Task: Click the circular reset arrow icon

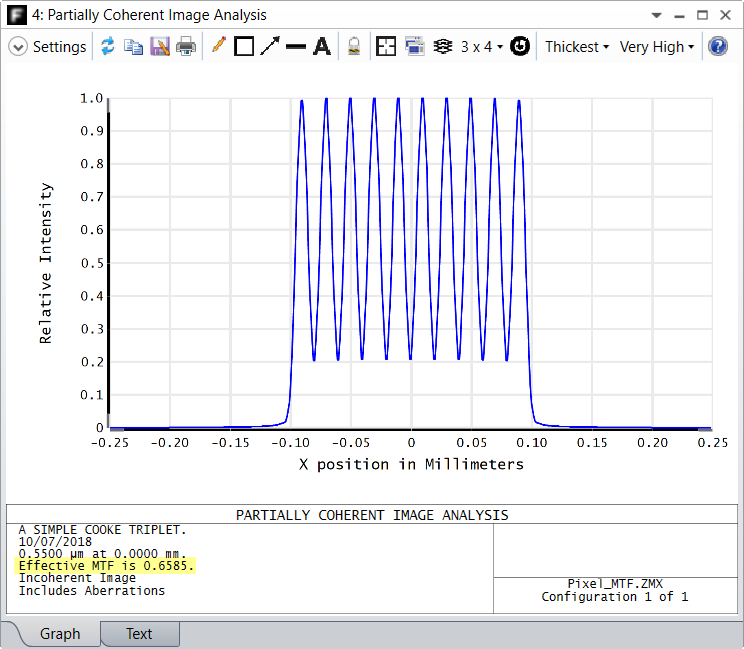Action: tap(520, 46)
